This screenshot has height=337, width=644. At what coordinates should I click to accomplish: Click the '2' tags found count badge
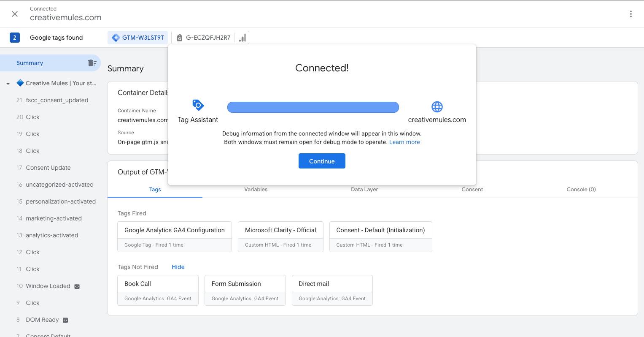pyautogui.click(x=15, y=38)
